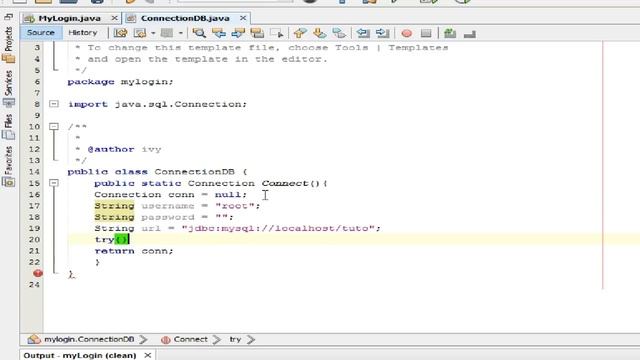Viewport: 640px width, 360px height.
Task: Click the red error marker on line 23
Action: pyautogui.click(x=38, y=273)
